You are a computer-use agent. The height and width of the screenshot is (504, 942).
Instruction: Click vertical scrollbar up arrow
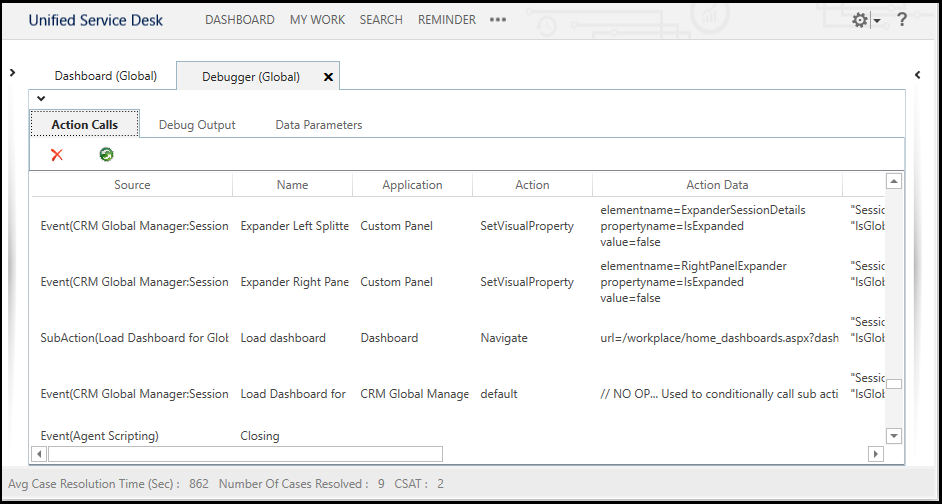[x=894, y=181]
